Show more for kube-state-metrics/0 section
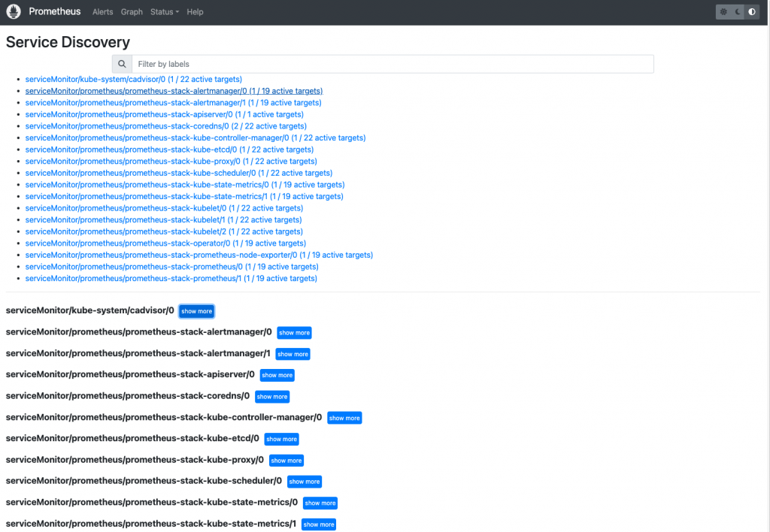Screen dimensions: 770x532 [x=320, y=503]
